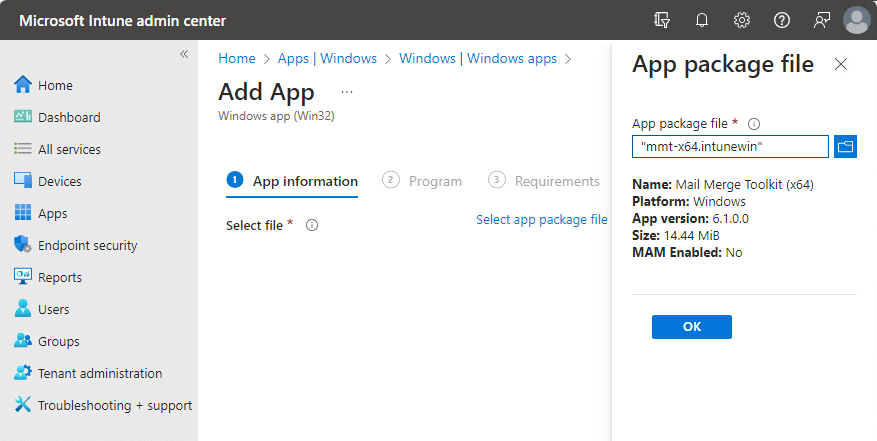Image resolution: width=877 pixels, height=441 pixels.
Task: Click Select app package file link
Action: coord(541,219)
